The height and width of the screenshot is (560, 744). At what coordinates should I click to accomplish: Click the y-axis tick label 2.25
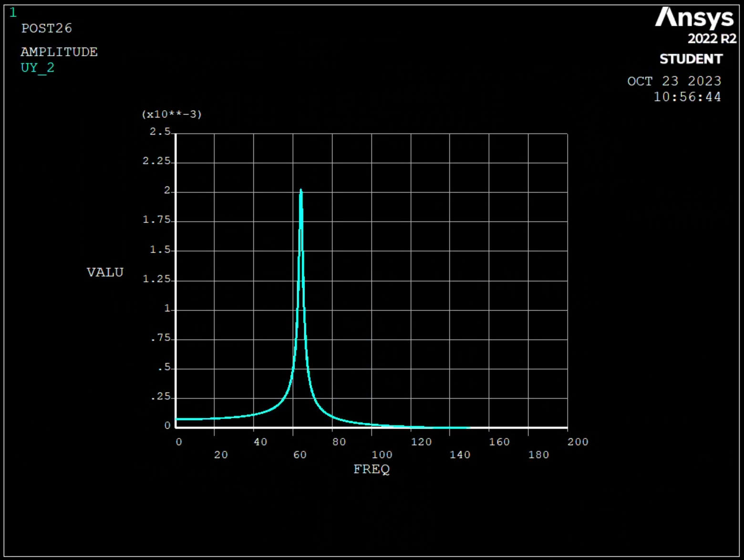coord(156,161)
